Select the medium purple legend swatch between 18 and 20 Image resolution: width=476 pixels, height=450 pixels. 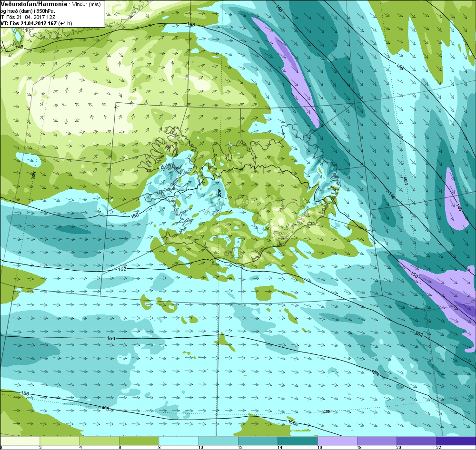(377, 440)
